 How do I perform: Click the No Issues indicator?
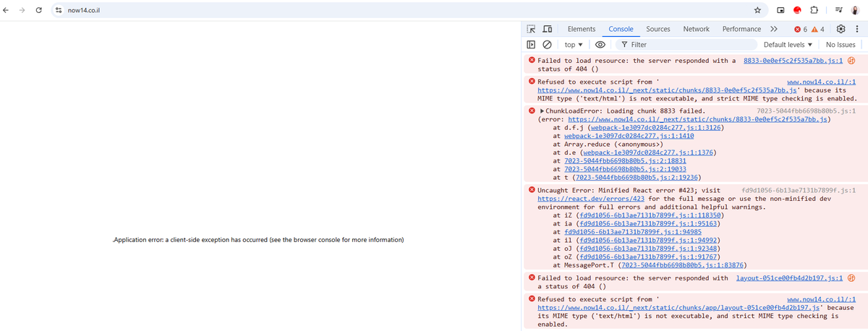click(841, 44)
